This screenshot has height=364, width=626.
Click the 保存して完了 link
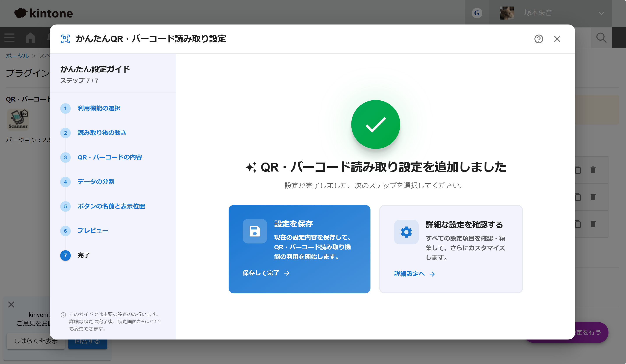click(266, 273)
